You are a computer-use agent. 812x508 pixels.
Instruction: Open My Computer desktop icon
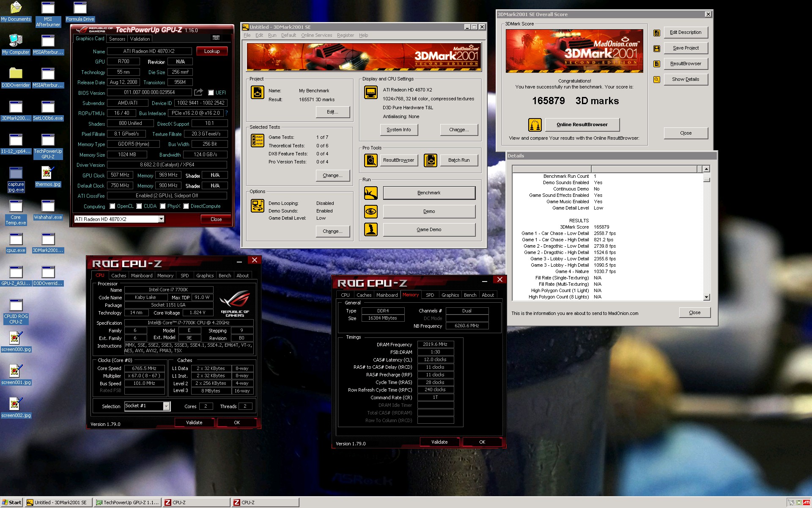point(16,44)
